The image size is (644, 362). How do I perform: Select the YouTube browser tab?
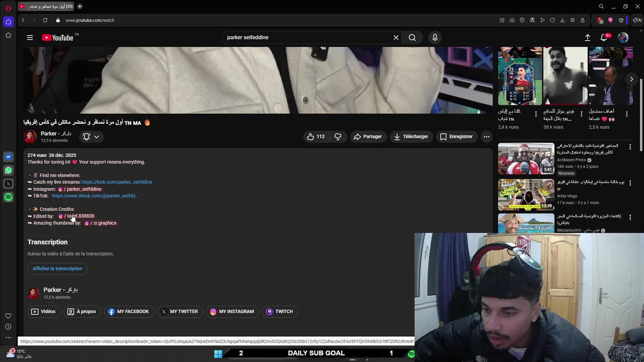[x=46, y=7]
